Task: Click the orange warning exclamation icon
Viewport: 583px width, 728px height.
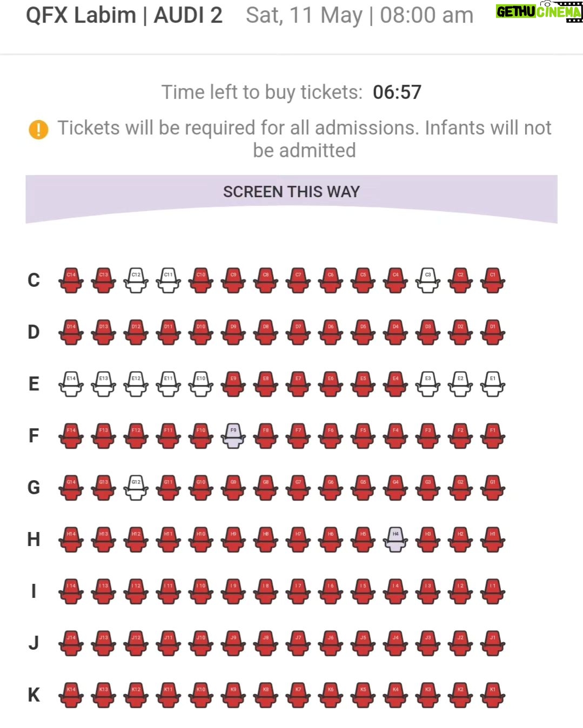Action: click(38, 129)
